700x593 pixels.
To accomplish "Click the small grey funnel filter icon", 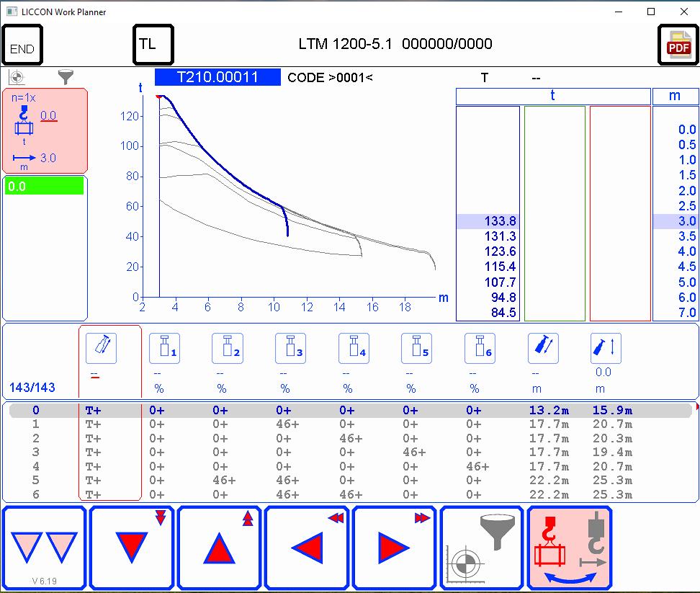I will click(x=66, y=77).
